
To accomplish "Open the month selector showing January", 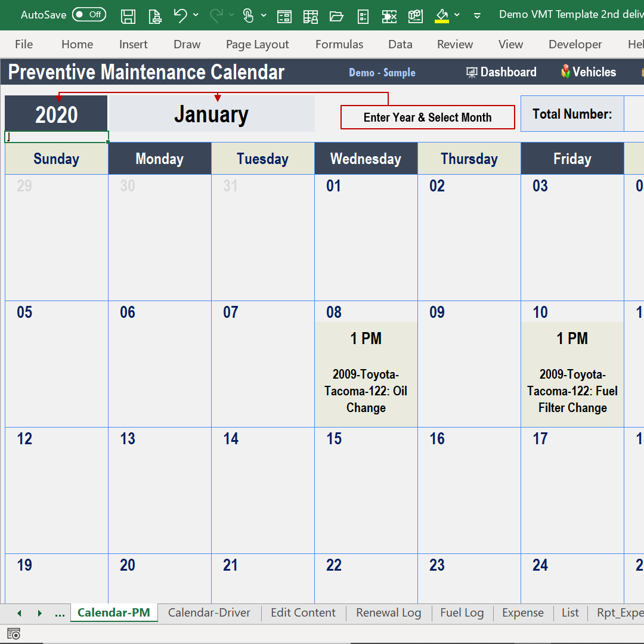I will click(212, 113).
